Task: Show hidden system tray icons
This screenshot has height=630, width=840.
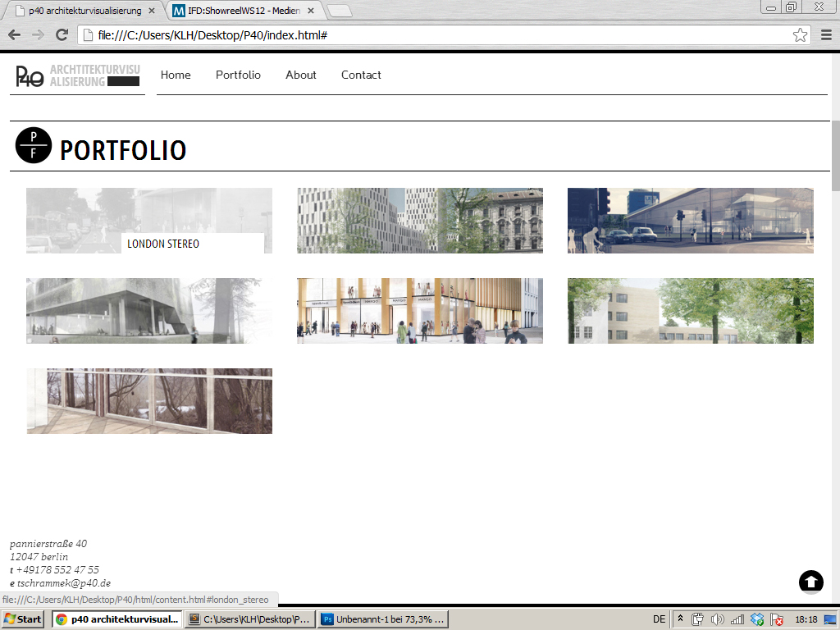Action: point(680,619)
